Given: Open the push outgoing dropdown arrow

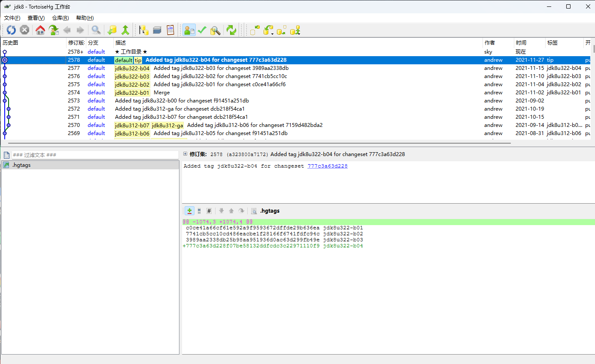Looking at the screenshot, I should click(x=299, y=33).
